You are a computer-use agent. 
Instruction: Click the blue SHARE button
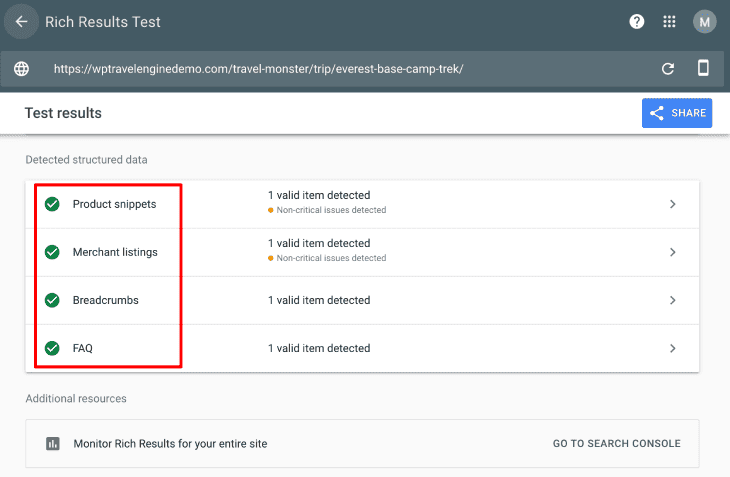pos(677,113)
